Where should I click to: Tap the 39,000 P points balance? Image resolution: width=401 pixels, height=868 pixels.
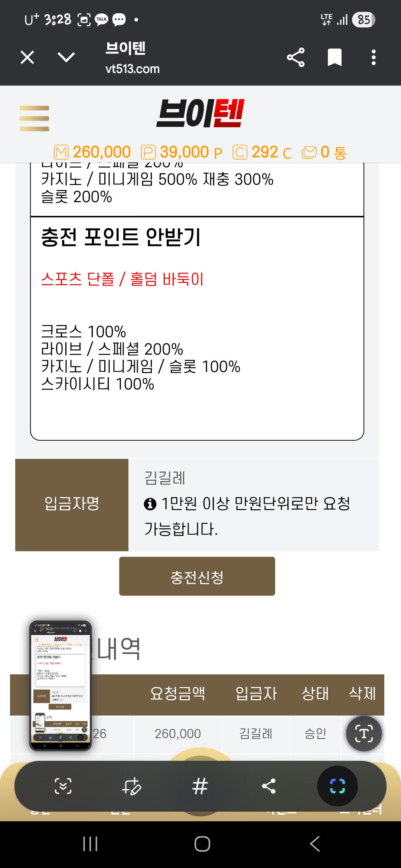pyautogui.click(x=182, y=152)
